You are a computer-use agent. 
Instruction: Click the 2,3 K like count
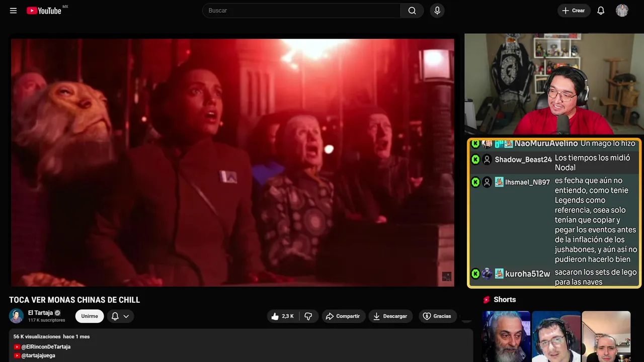(x=288, y=316)
